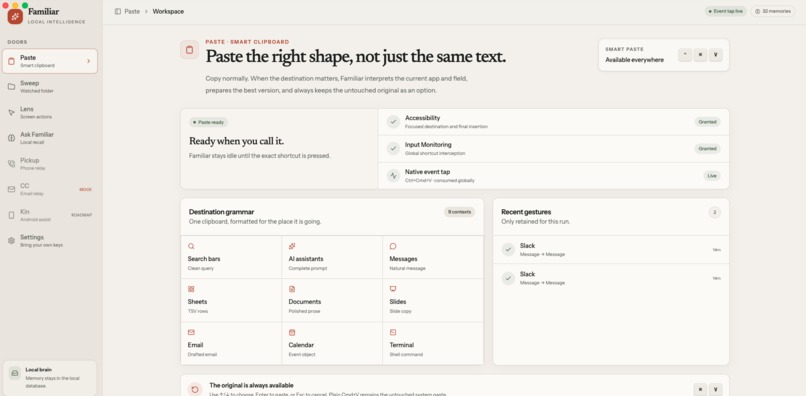Open the Sweep watched folder door
806x396 pixels.
[50, 86]
